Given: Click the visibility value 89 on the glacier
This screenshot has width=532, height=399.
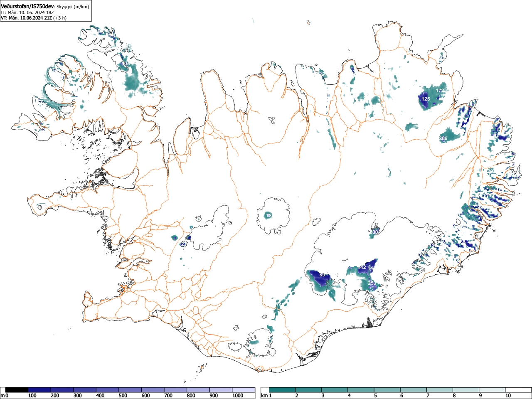Looking at the screenshot, I should 322,275.
